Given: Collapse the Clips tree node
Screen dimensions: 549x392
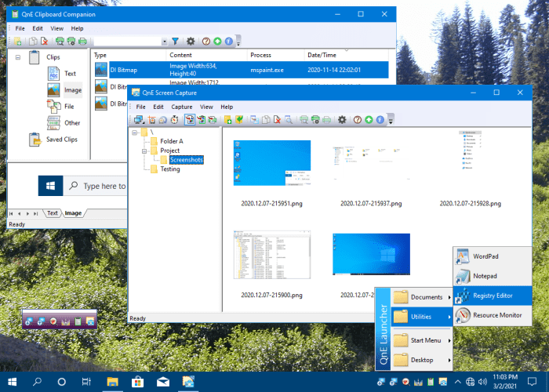Looking at the screenshot, I should click(x=16, y=57).
